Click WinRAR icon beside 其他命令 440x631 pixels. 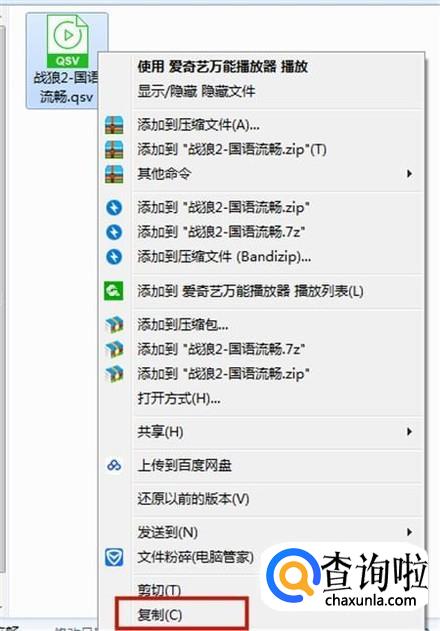pos(114,174)
